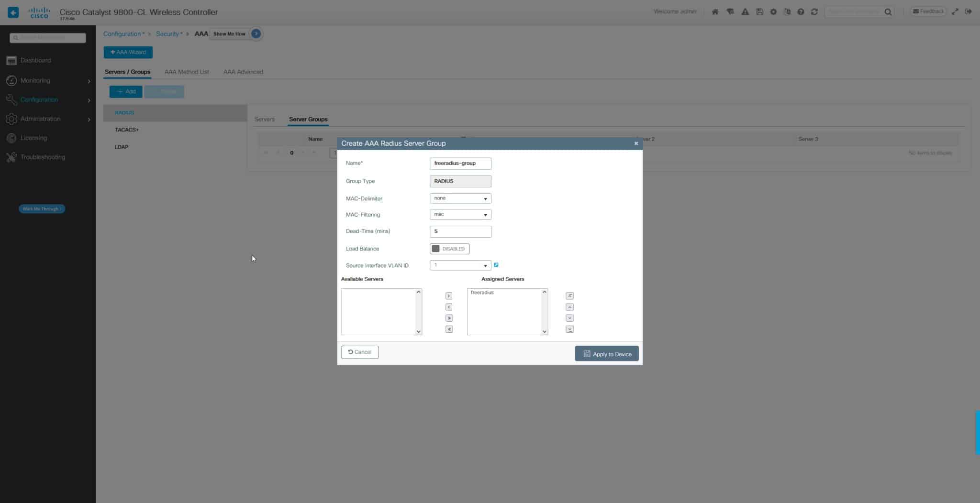Click the search magnifier icon in header
980x503 pixels.
coord(888,12)
